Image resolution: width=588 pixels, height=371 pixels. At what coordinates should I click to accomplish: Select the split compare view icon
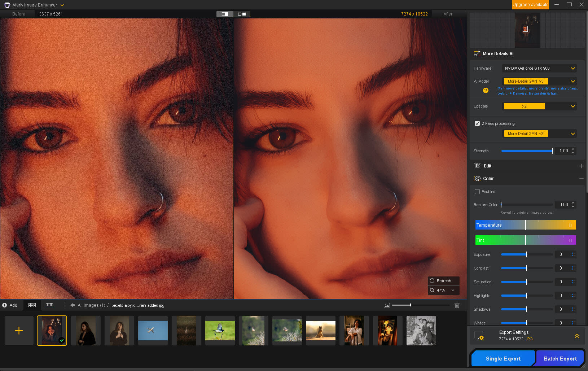click(225, 14)
